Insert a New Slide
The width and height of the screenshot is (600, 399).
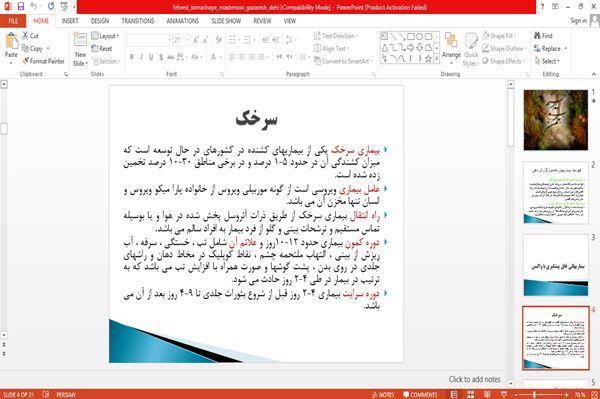click(x=80, y=50)
